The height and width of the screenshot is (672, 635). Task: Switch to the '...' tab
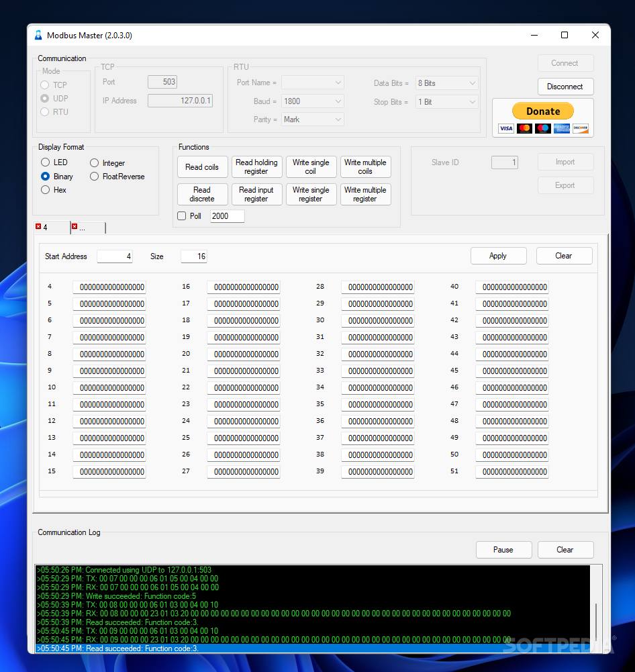[x=88, y=228]
